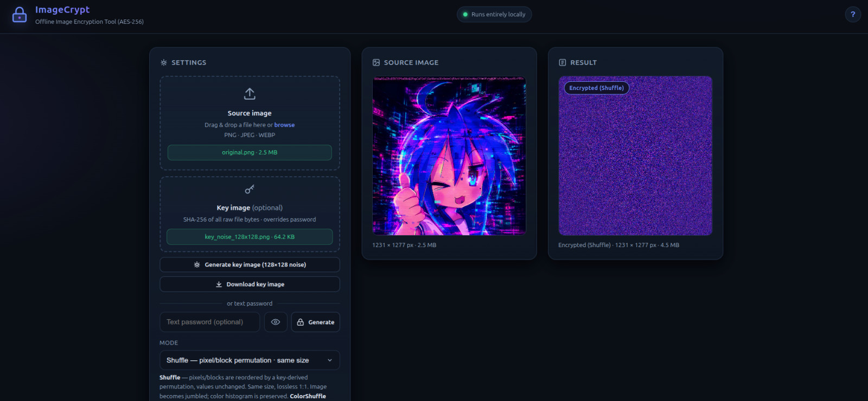Viewport: 868px width, 401px height.
Task: Click the 'Key image (optional)' heading
Action: 250,208
